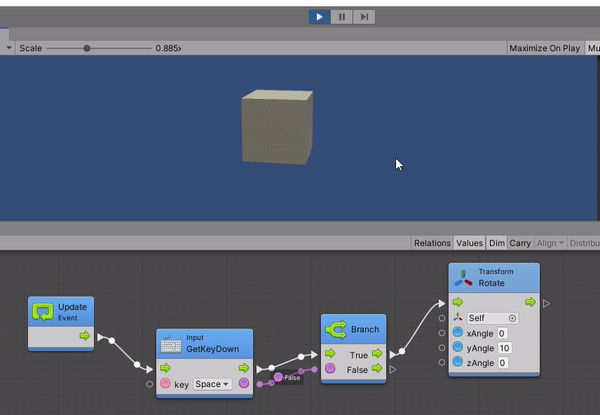Click the Play button in the toolbar
600x415 pixels.
[x=320, y=16]
